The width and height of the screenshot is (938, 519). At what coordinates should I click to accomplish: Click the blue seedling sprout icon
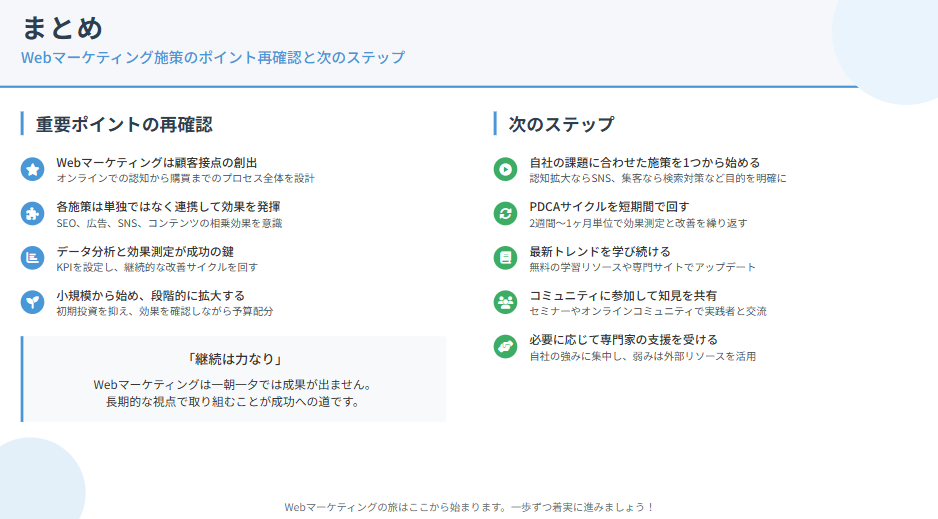pos(33,302)
